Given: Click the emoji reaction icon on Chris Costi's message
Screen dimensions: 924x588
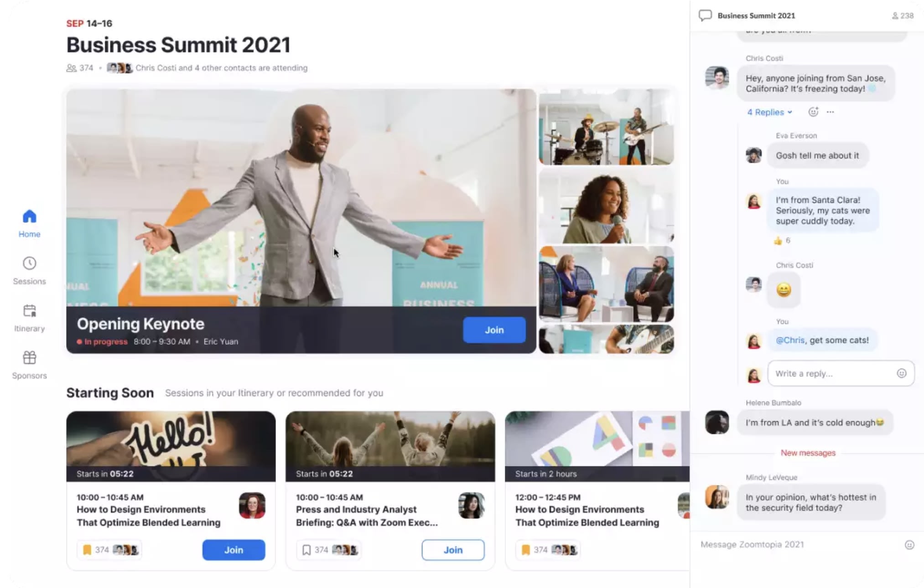Looking at the screenshot, I should 812,112.
